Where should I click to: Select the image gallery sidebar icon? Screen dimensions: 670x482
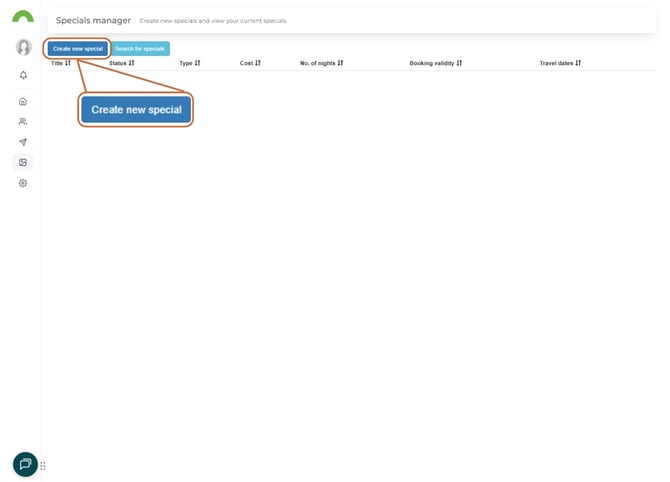tap(23, 162)
